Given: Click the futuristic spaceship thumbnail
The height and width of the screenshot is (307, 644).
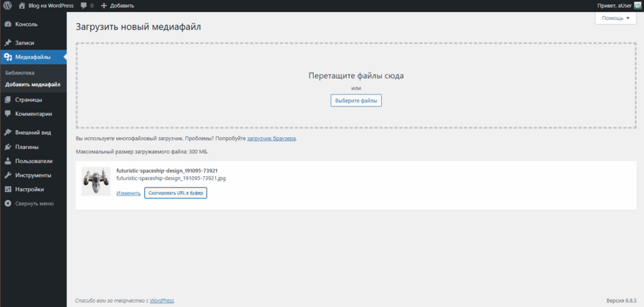Looking at the screenshot, I should [x=96, y=181].
